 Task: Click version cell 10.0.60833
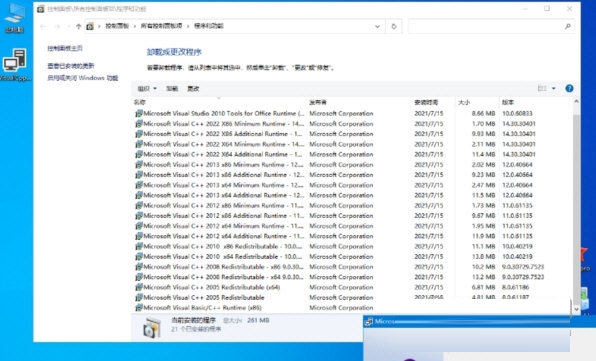517,113
